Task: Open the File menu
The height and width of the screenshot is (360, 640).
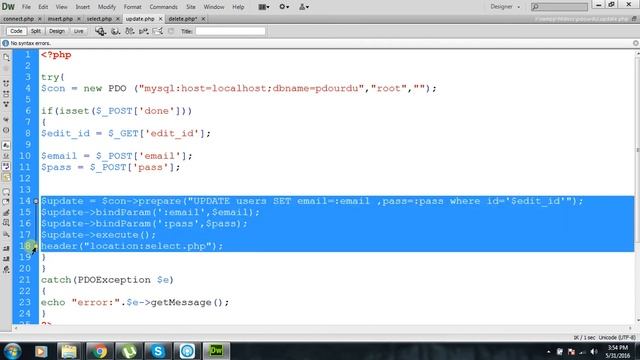Action: [26, 7]
